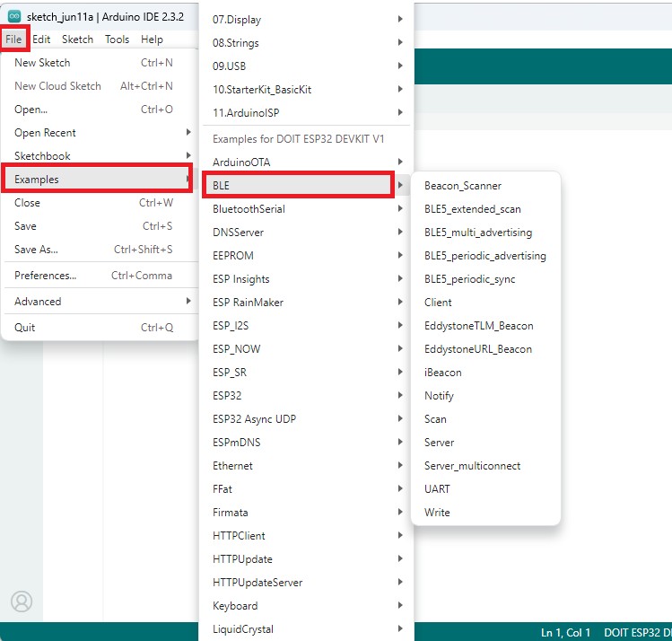
Task: Select the Server_multiconnect example
Action: (x=472, y=466)
